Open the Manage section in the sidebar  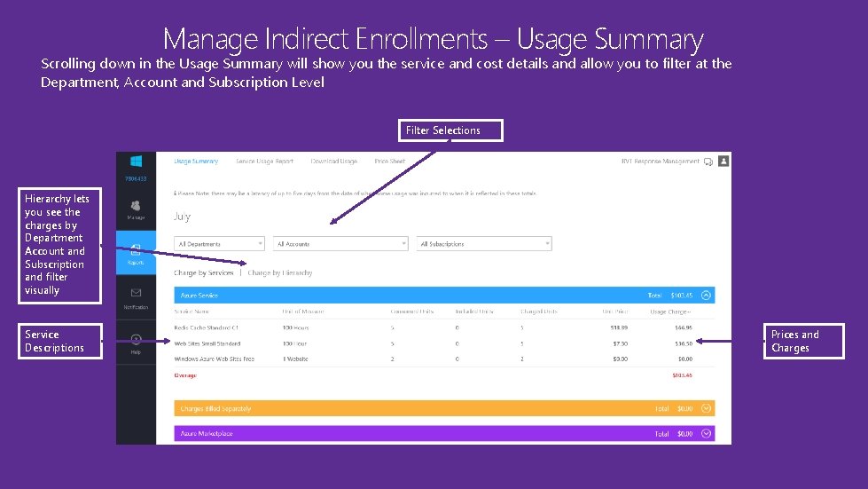coord(136,210)
